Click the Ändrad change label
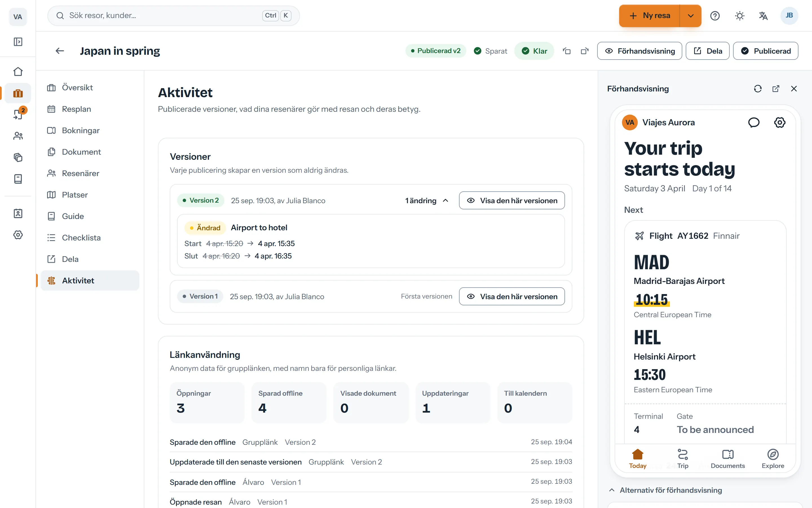 point(205,228)
